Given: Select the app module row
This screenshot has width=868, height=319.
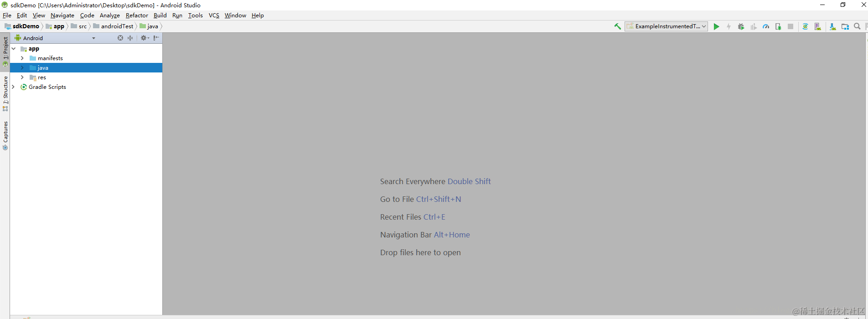Looking at the screenshot, I should click(x=86, y=49).
